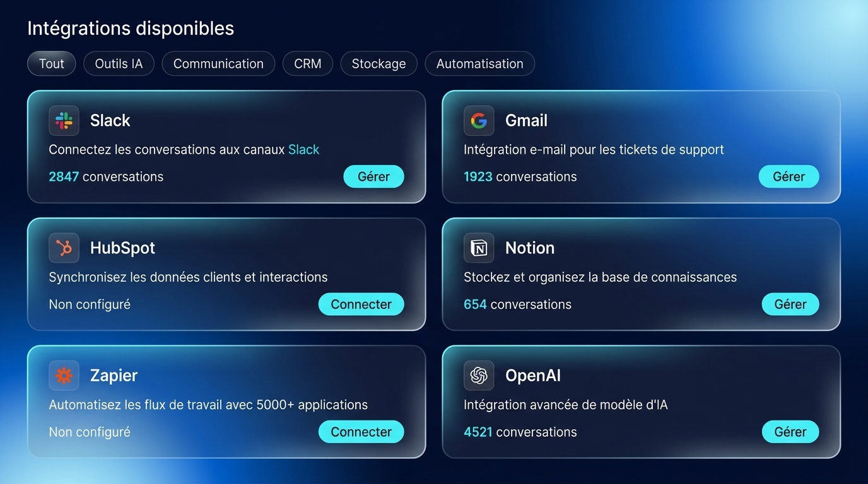Filter by Outils IA category
This screenshot has width=868, height=484.
119,64
